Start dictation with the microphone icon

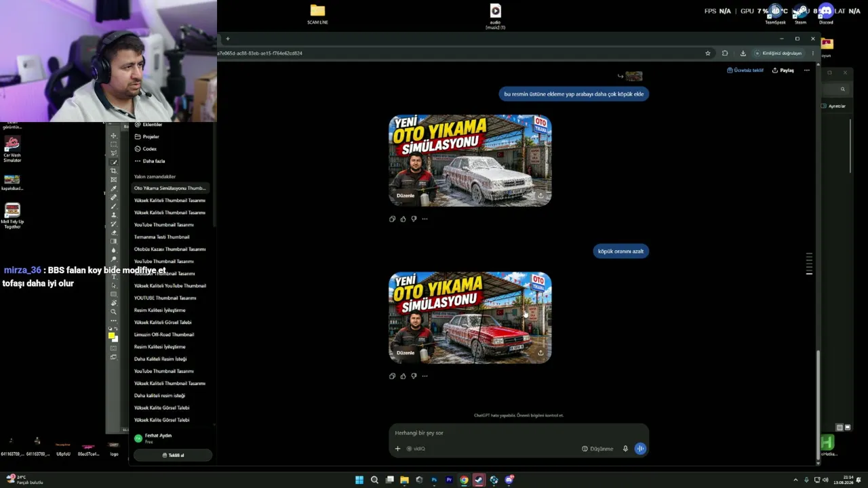(x=625, y=449)
